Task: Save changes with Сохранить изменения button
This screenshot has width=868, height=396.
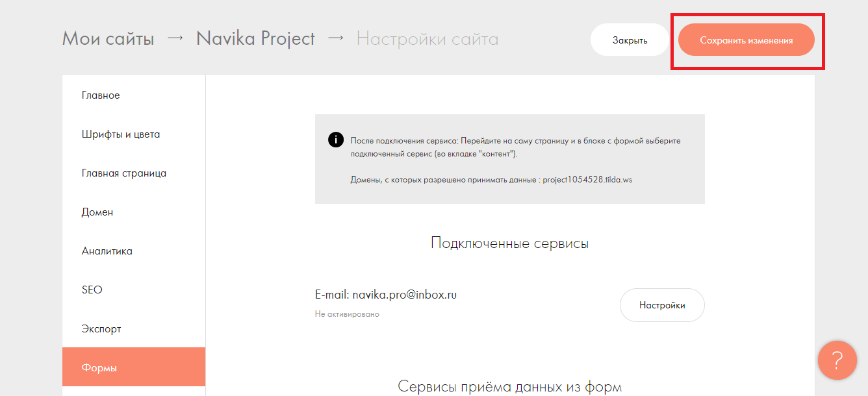Action: (x=746, y=40)
